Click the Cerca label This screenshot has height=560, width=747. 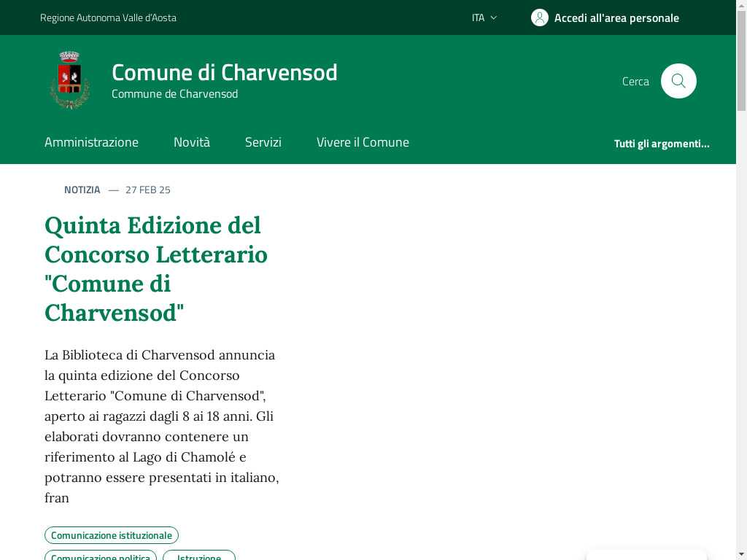[635, 82]
